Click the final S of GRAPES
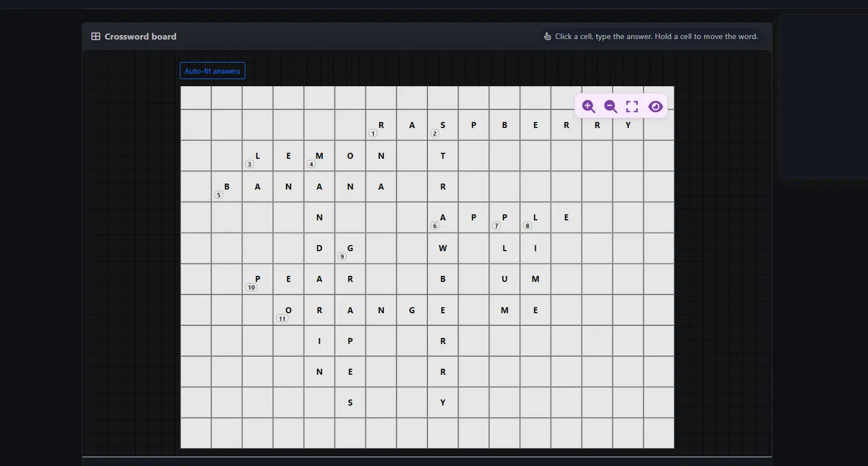868x466 pixels. point(350,402)
